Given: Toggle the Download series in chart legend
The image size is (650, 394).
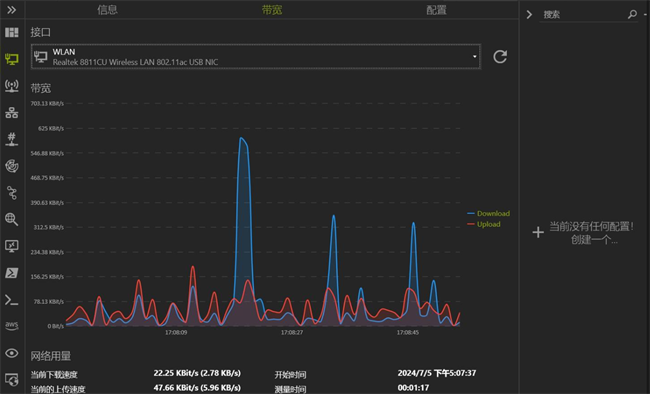Looking at the screenshot, I should [x=489, y=214].
